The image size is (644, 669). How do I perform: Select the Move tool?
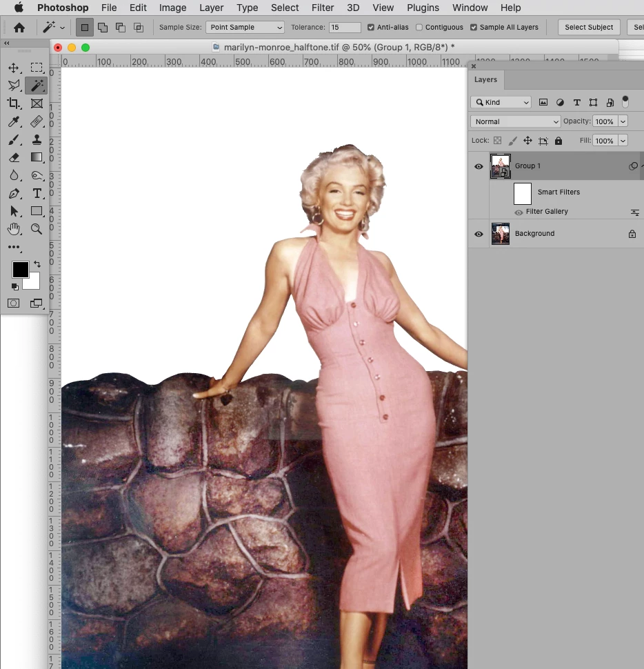(14, 68)
